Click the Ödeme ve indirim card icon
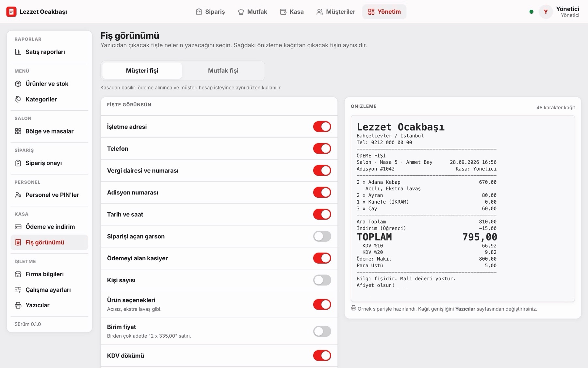This screenshot has height=368, width=588. [18, 227]
